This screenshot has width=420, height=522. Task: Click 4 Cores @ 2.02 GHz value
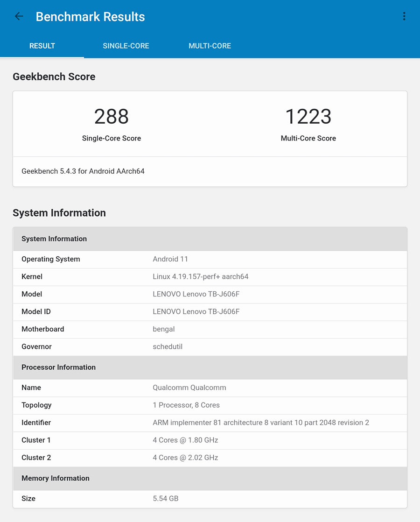pos(185,458)
